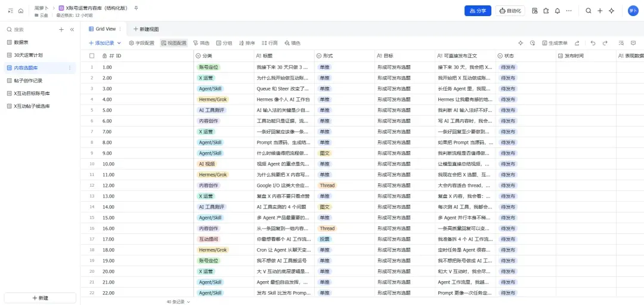
Task: Click the AI sparkle icon in the table toolbar
Action: (521, 43)
